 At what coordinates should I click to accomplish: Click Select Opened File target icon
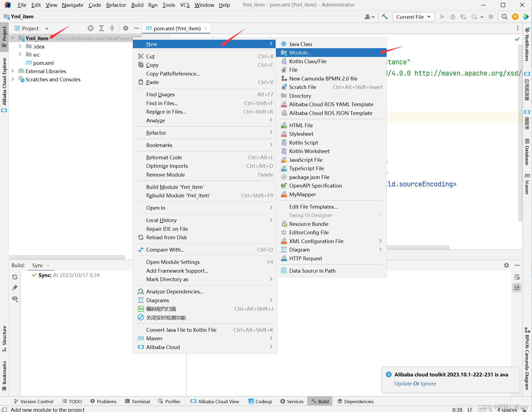point(91,28)
